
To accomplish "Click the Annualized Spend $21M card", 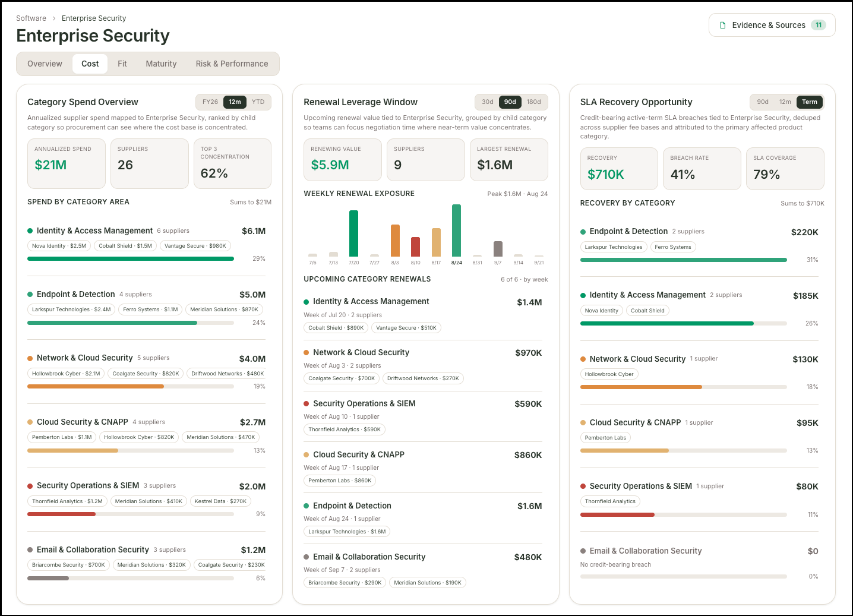I will 67,163.
